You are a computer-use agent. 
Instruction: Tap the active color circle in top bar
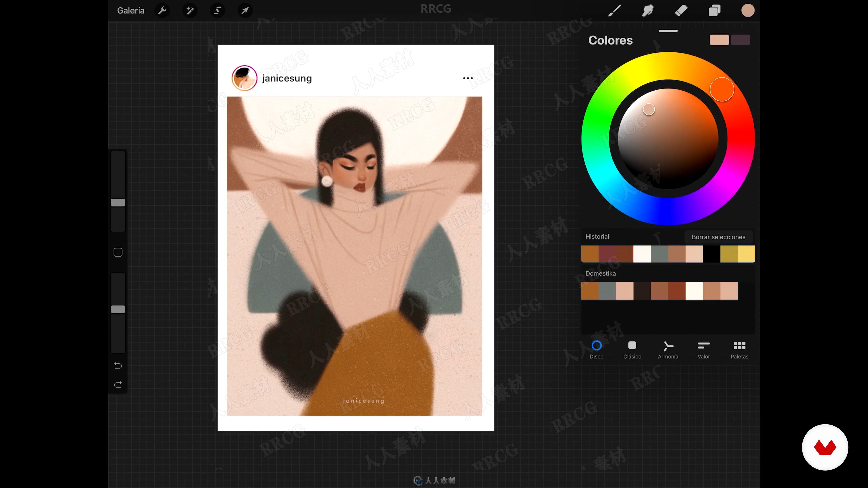[x=748, y=10]
